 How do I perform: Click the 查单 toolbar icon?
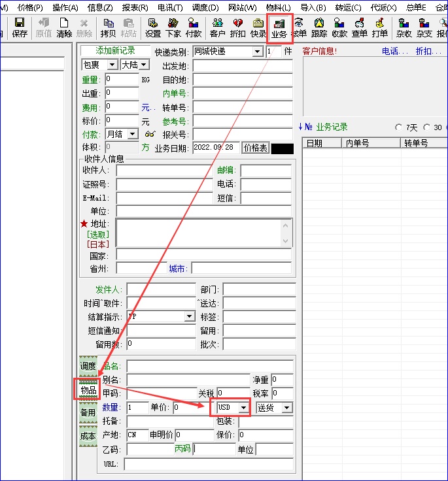360,27
